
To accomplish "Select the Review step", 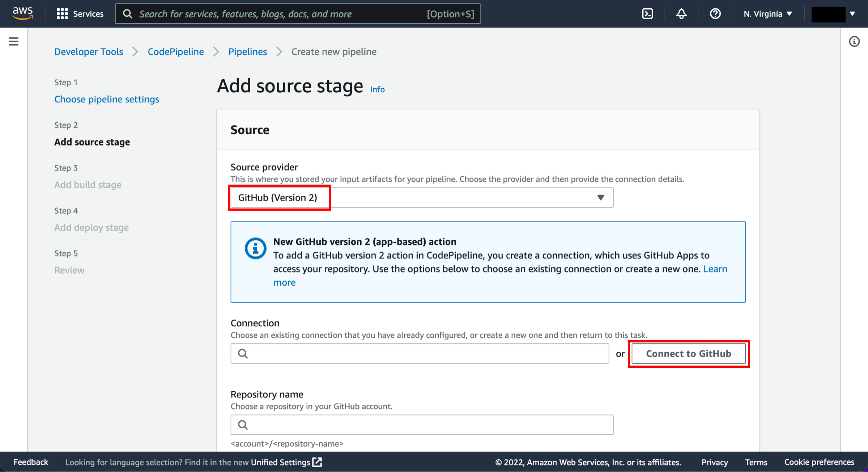I will pos(69,270).
